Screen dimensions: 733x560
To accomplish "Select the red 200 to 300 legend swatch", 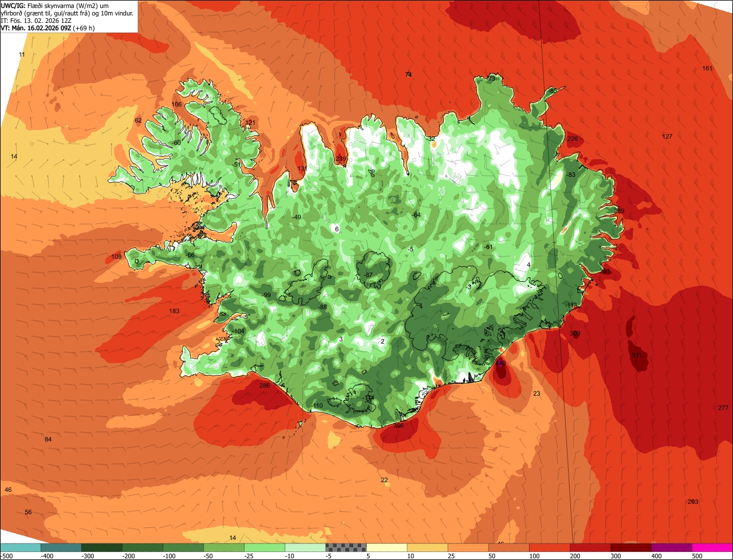I will pos(590,547).
